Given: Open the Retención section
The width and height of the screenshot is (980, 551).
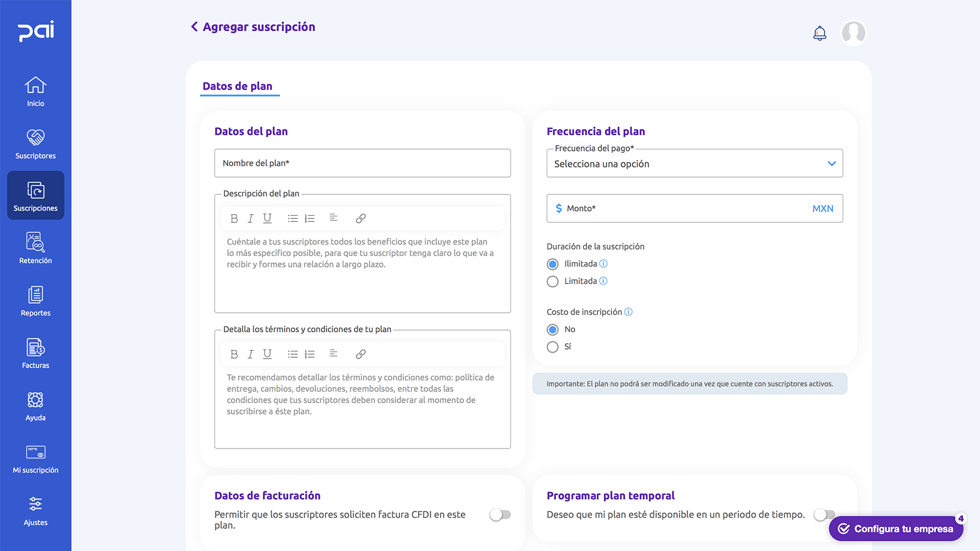Looking at the screenshot, I should [x=35, y=248].
